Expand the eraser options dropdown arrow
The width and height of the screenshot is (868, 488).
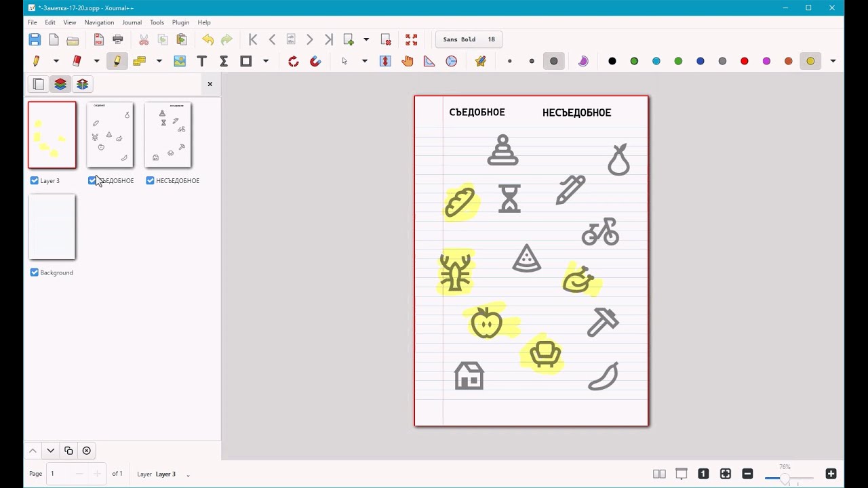[x=96, y=61]
